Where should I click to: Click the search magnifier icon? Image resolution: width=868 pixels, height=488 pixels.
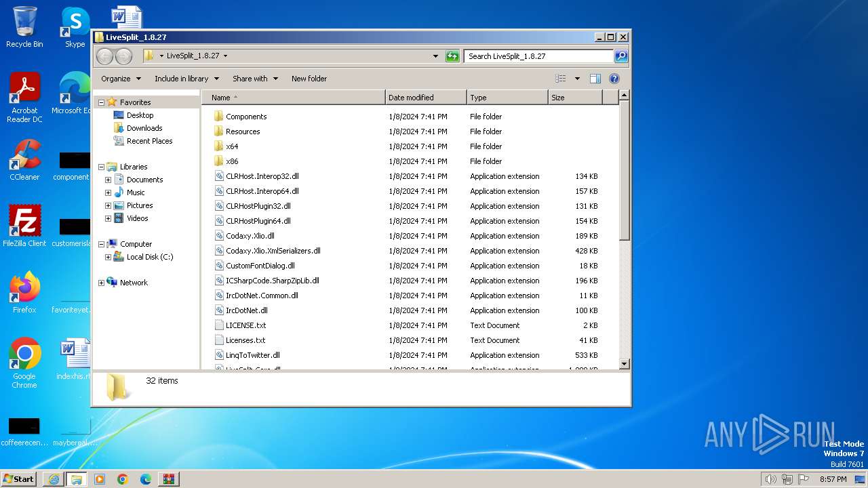[x=621, y=56]
